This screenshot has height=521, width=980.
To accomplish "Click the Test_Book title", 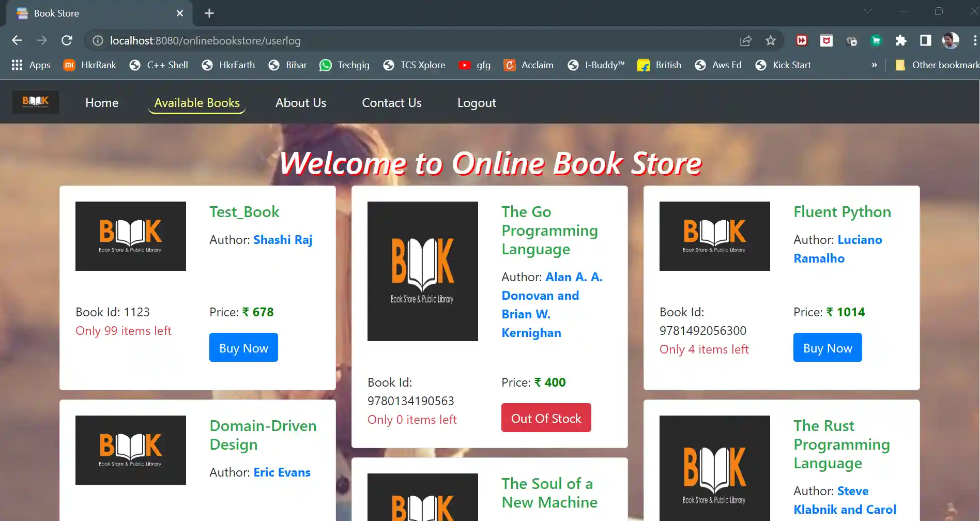I will tap(244, 212).
